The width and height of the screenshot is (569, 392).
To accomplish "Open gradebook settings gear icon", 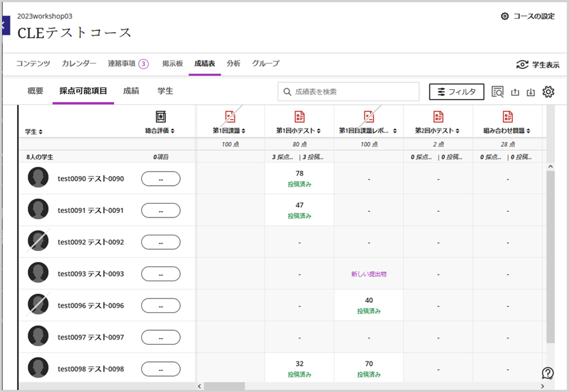I will (x=548, y=92).
